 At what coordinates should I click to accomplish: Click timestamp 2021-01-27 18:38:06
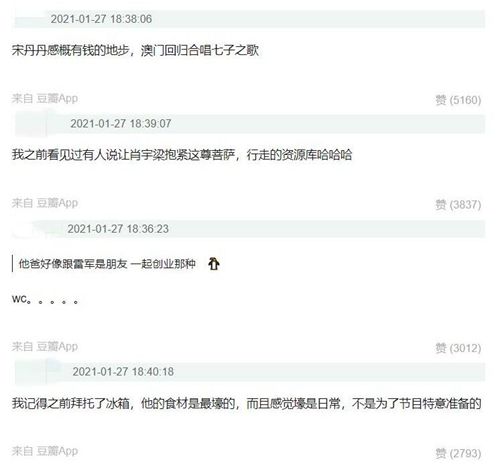tap(101, 19)
